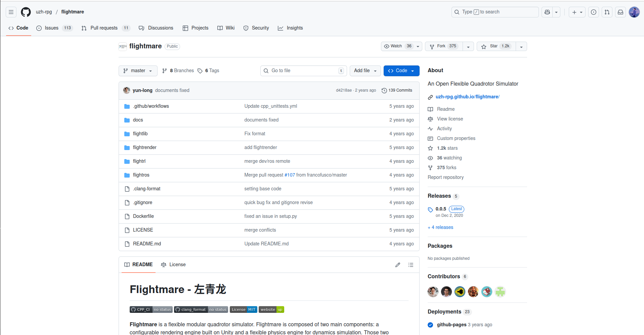The width and height of the screenshot is (644, 335).
Task: Open the create new plus dropdown
Action: [577, 12]
